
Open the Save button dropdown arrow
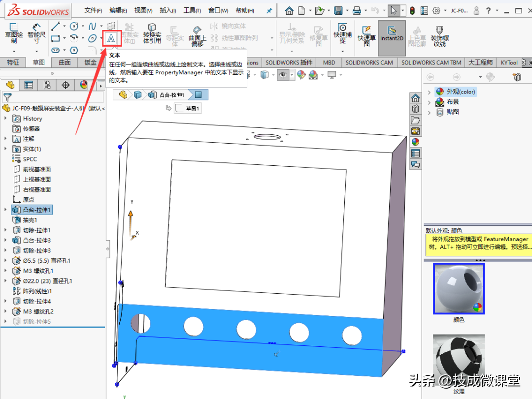coord(347,11)
